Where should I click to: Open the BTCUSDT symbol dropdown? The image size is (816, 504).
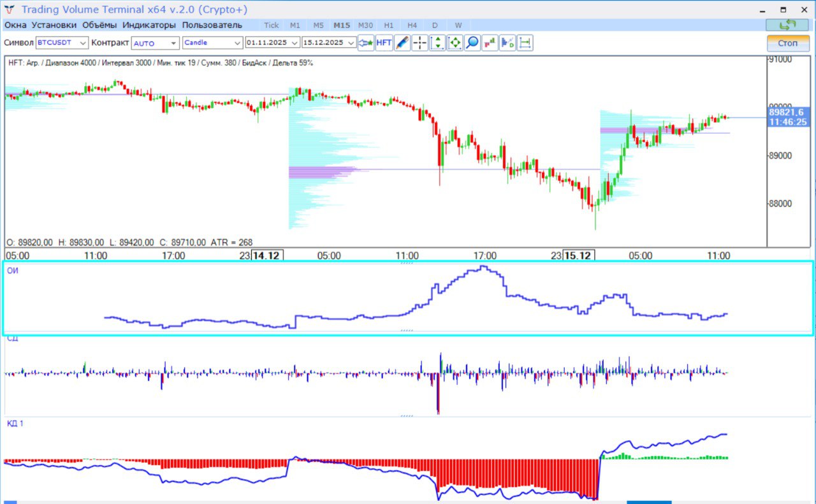pos(62,43)
